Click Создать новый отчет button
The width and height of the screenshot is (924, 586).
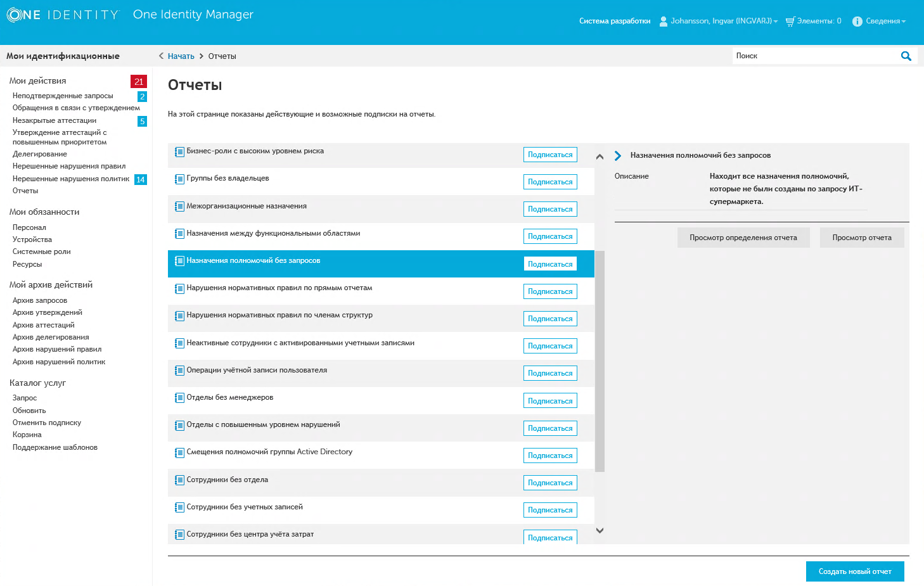[x=855, y=571]
